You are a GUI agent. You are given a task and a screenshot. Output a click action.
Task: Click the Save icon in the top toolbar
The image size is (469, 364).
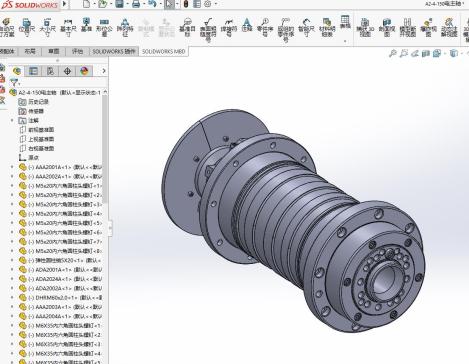coord(119,4)
